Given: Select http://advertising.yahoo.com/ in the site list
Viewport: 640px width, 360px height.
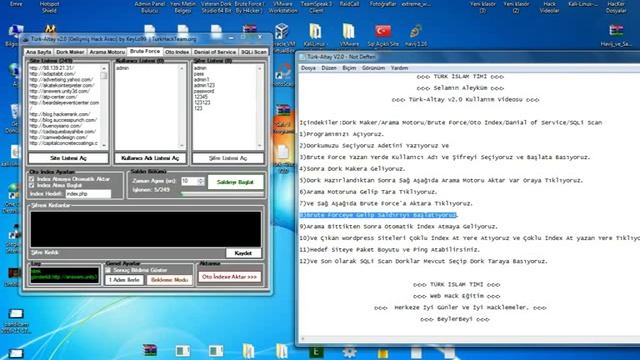Looking at the screenshot, I should point(61,80).
